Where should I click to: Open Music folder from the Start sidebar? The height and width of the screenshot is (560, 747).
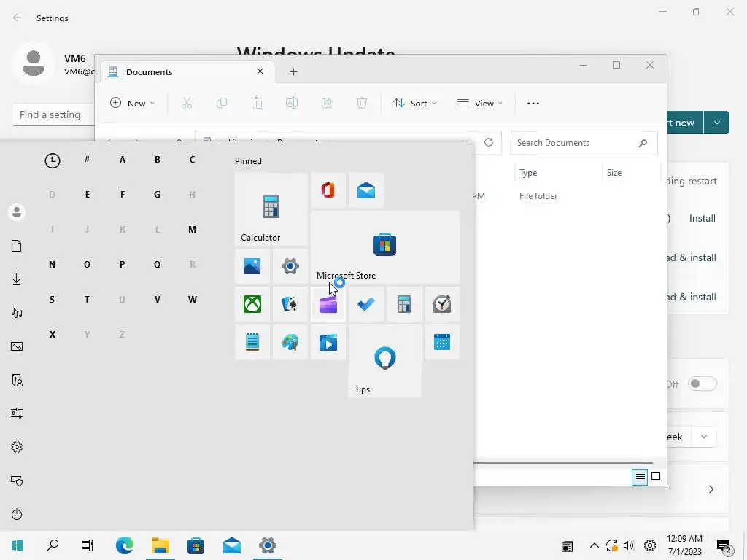click(17, 313)
